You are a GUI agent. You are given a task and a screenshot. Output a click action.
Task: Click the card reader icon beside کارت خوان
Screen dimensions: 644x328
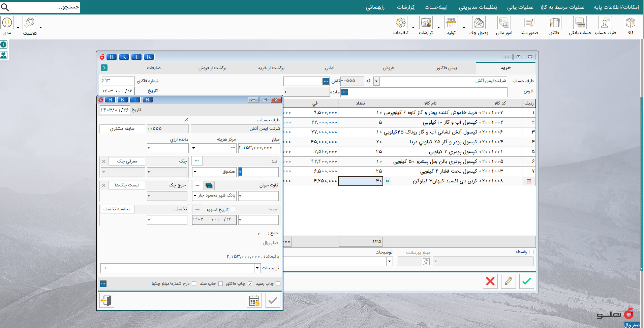pyautogui.click(x=209, y=185)
